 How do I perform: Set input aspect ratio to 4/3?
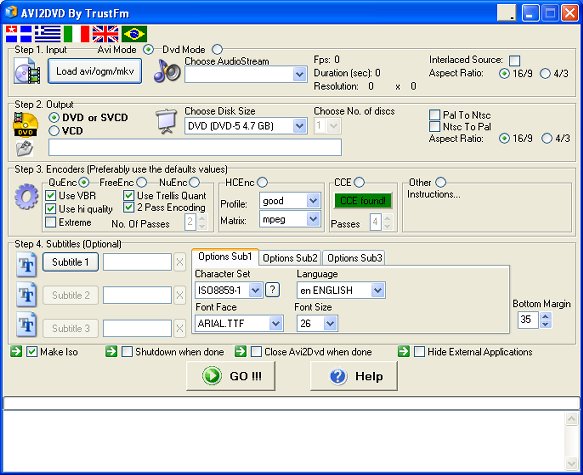(x=545, y=74)
